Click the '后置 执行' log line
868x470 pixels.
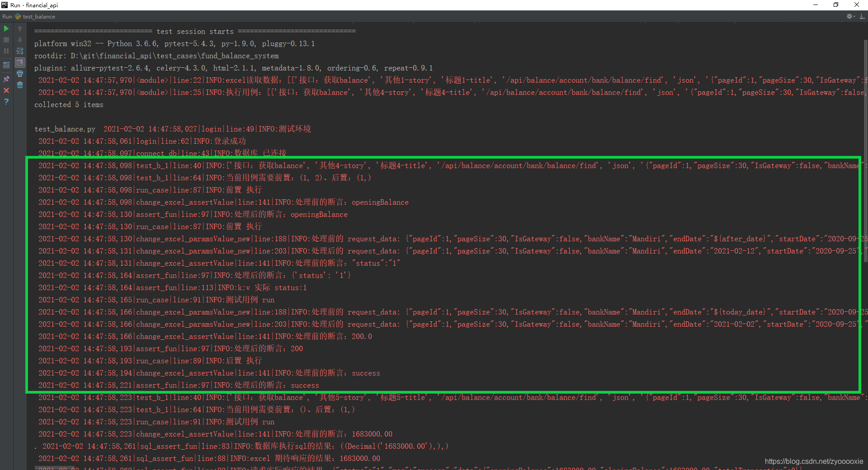[150, 361]
